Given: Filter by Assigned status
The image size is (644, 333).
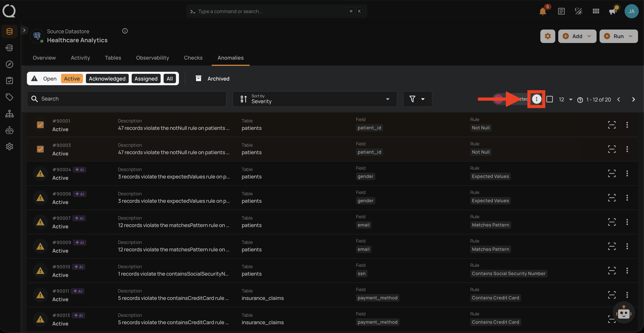Looking at the screenshot, I should click(146, 78).
